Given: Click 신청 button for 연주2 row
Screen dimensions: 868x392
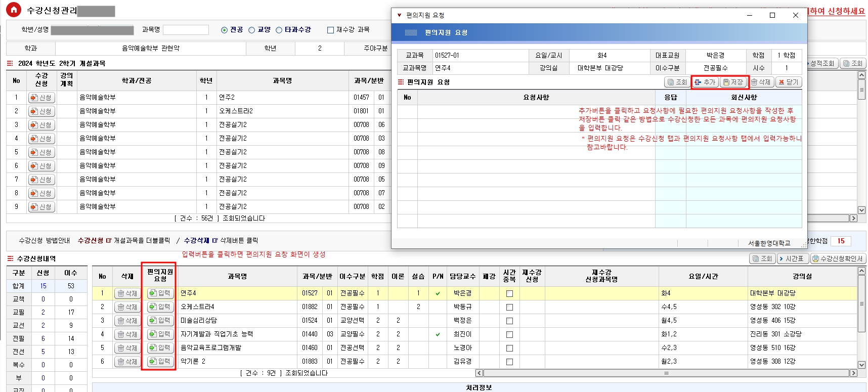Looking at the screenshot, I should pyautogui.click(x=41, y=98).
